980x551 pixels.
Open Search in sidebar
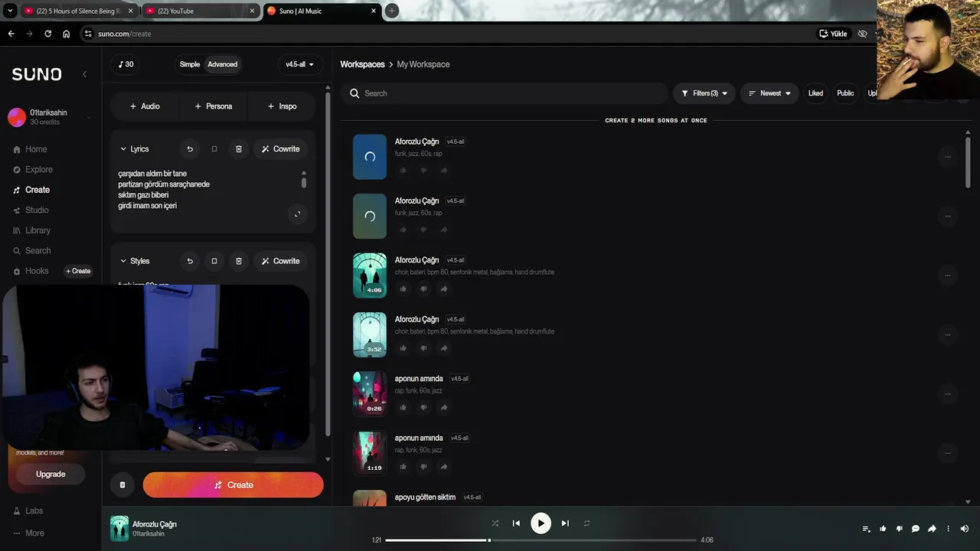(x=32, y=251)
